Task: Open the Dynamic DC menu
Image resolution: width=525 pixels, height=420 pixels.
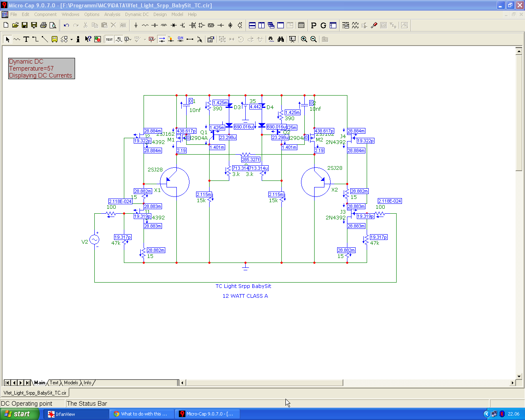Action: tap(137, 14)
